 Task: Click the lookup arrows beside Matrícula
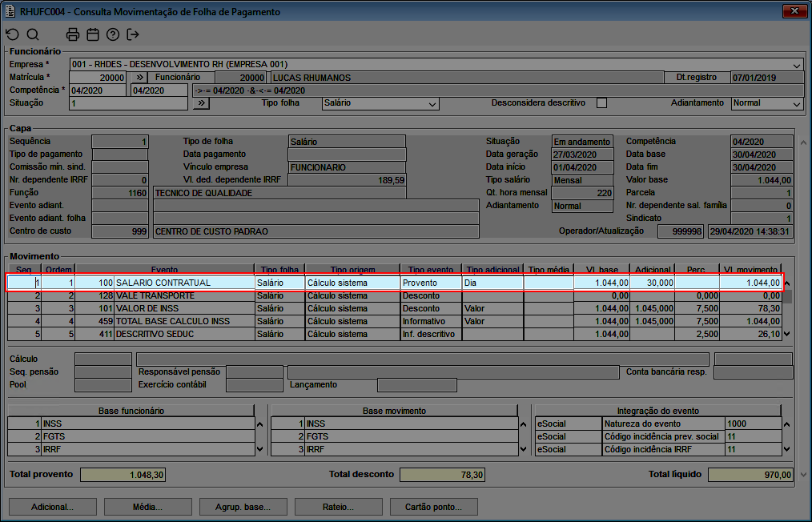point(139,78)
